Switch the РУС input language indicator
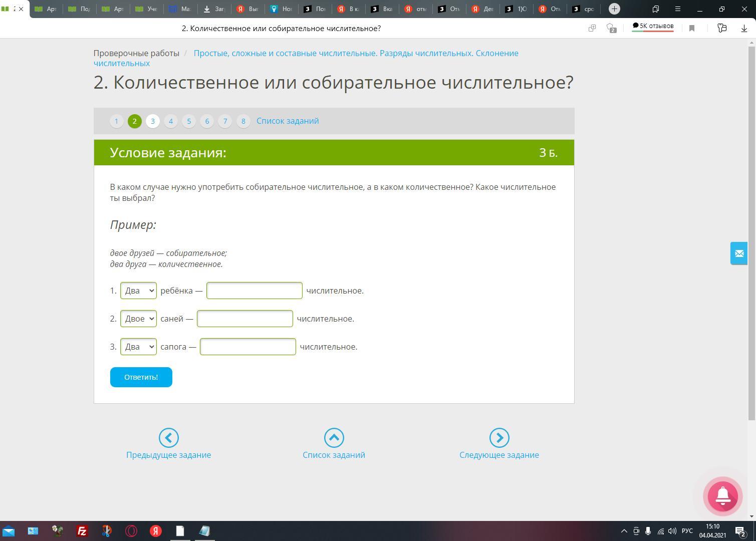Viewport: 756px width, 541px height. 687,531
